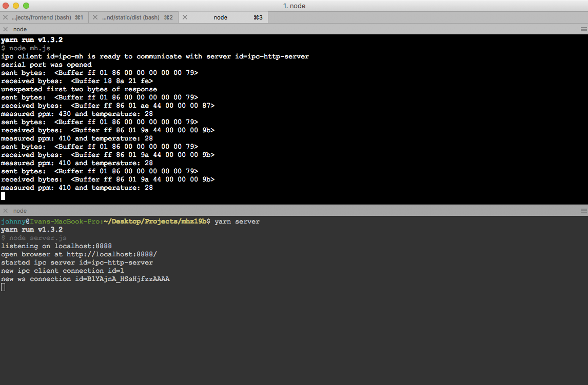Click the cursor box in lower pane
The height and width of the screenshot is (385, 588).
pyautogui.click(x=3, y=287)
